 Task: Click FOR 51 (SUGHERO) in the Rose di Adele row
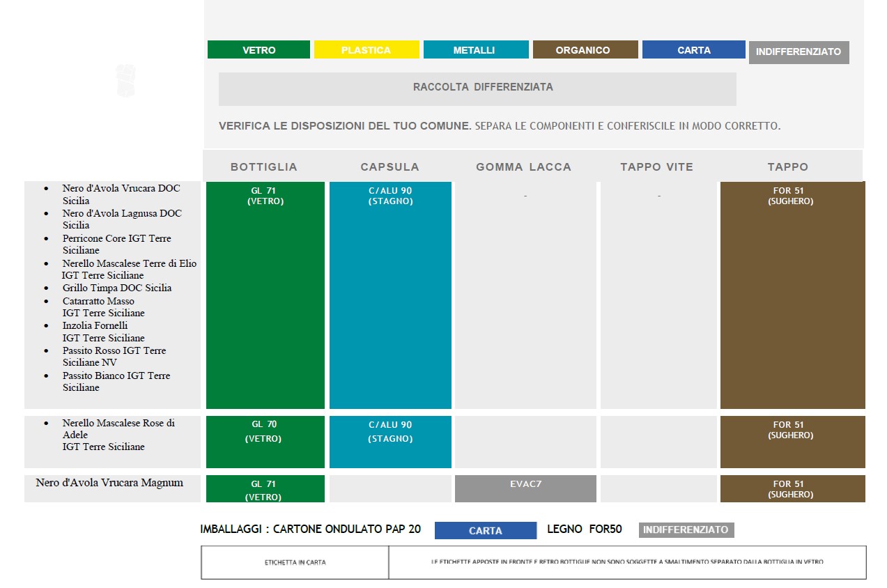coord(793,442)
